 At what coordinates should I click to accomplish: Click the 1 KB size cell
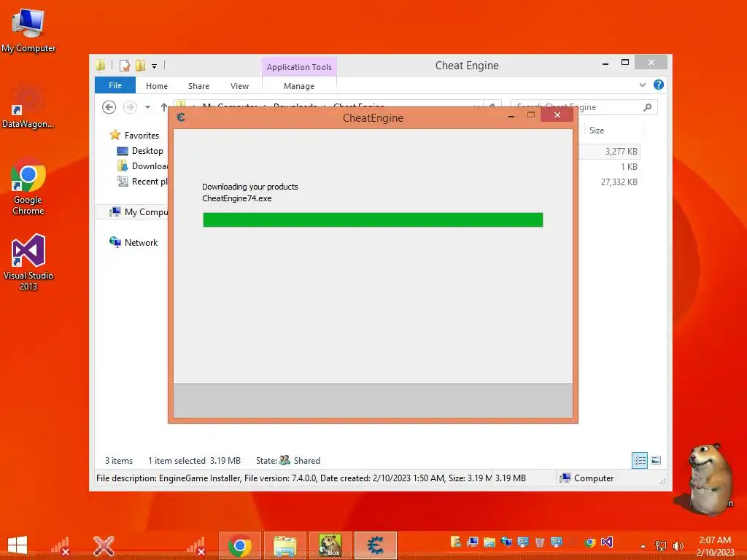tap(629, 167)
